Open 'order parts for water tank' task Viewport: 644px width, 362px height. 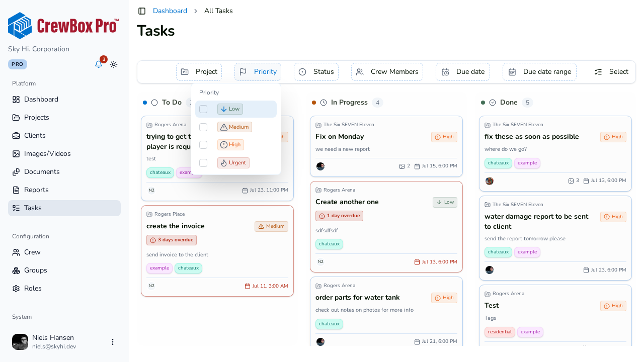click(357, 298)
